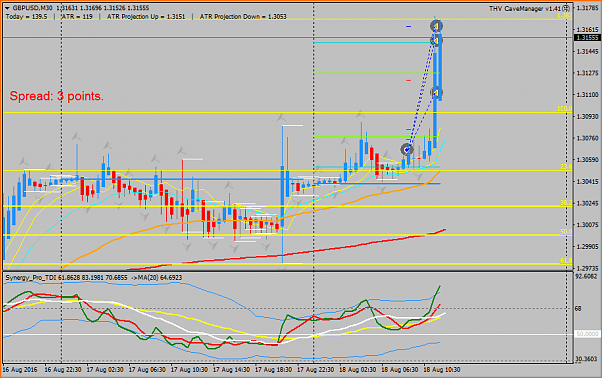The image size is (602, 378).
Task: Click the red 'Spread: 3 points.' label
Action: click(56, 96)
